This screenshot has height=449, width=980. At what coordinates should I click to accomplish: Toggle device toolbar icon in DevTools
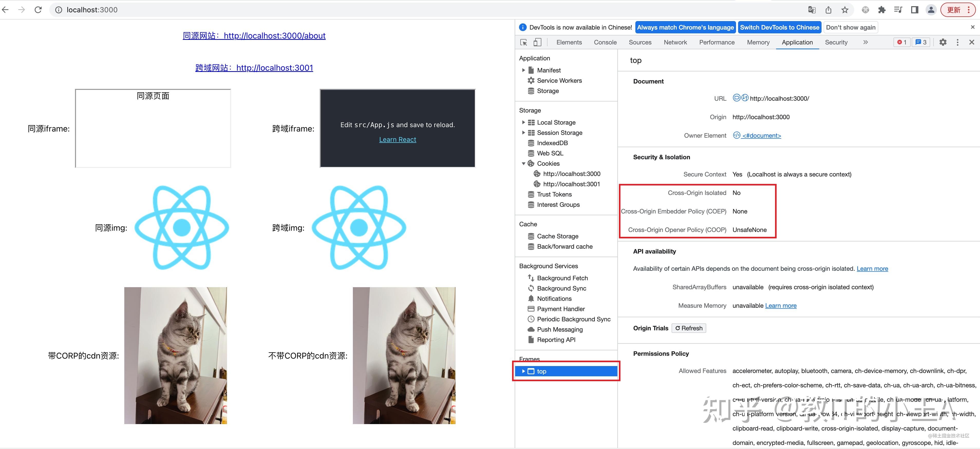tap(537, 42)
